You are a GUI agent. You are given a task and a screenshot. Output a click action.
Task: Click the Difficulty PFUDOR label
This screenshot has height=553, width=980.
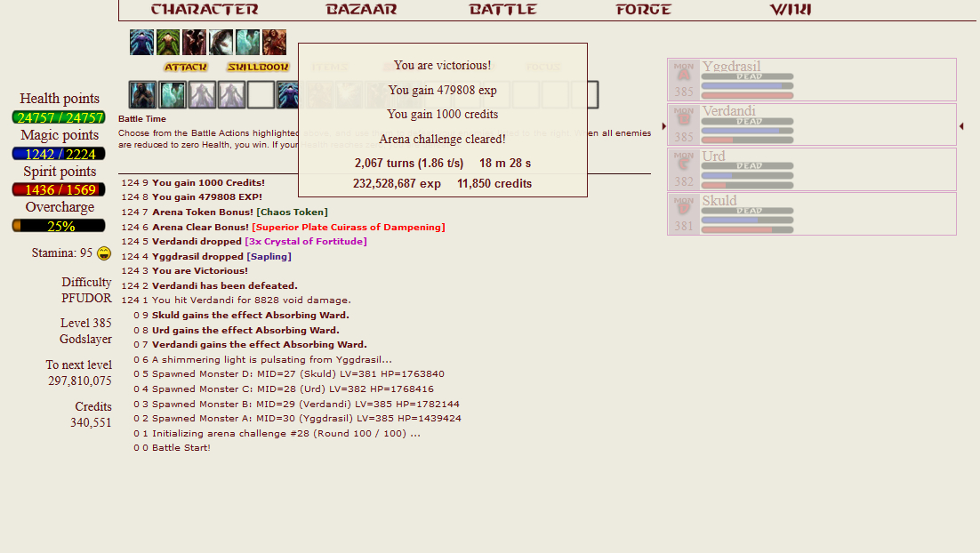pos(86,290)
